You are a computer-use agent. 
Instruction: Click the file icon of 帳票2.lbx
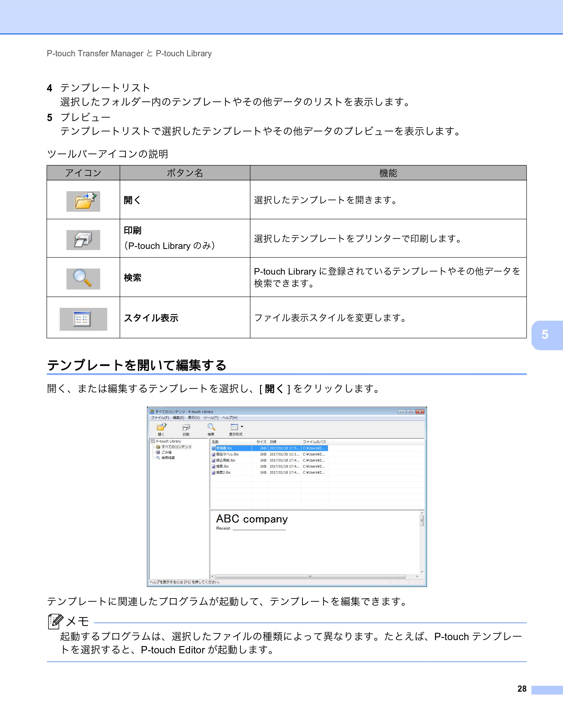[x=214, y=472]
